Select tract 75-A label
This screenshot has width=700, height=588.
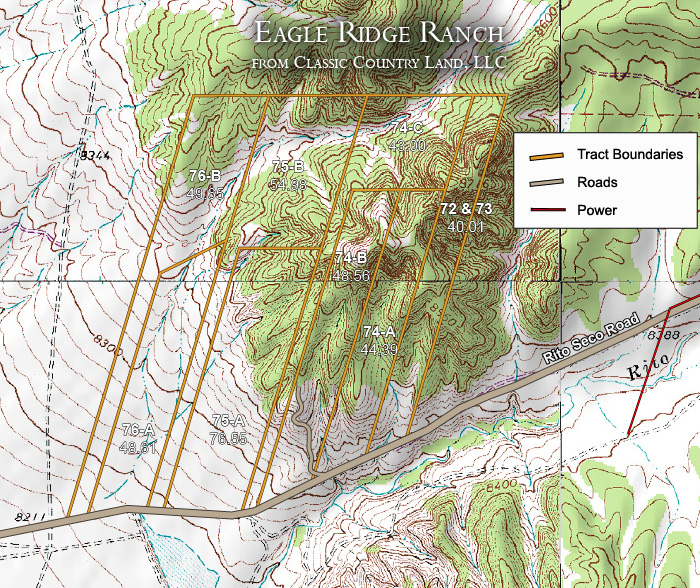coord(228,420)
